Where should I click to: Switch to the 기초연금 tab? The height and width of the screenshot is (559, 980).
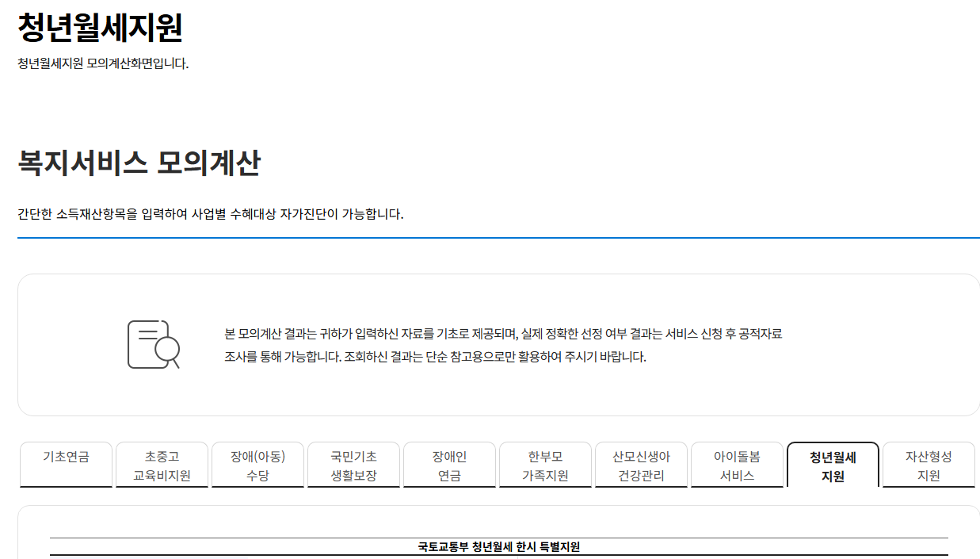pyautogui.click(x=66, y=465)
